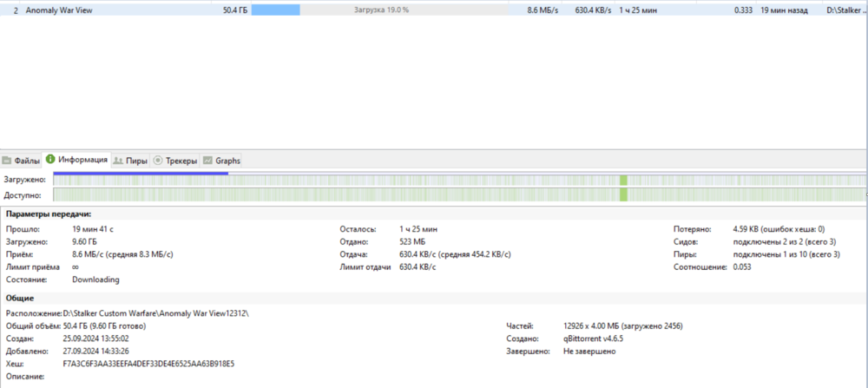Click the Лимит отдачи value 630.4 KB/с

[x=418, y=266]
